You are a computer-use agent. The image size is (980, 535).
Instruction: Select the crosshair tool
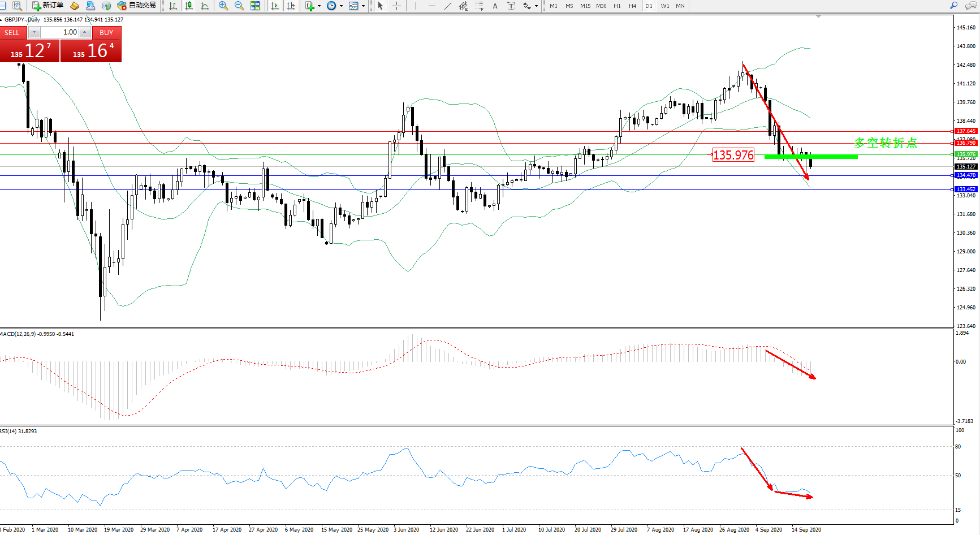[397, 6]
